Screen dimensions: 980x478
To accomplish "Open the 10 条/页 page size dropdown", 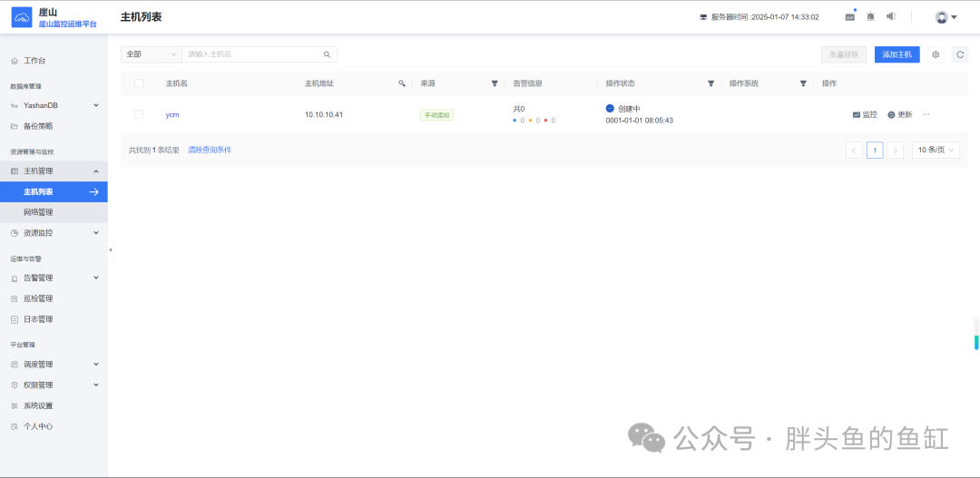I will point(936,150).
